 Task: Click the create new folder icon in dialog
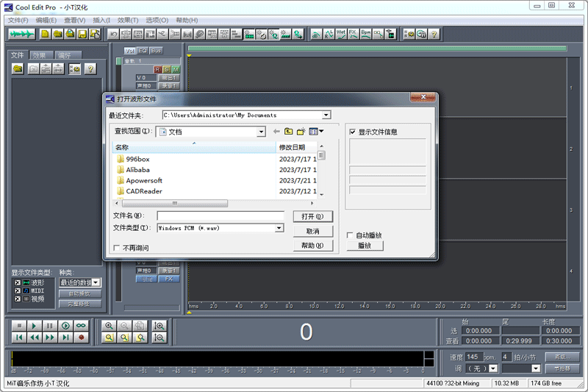click(x=301, y=132)
